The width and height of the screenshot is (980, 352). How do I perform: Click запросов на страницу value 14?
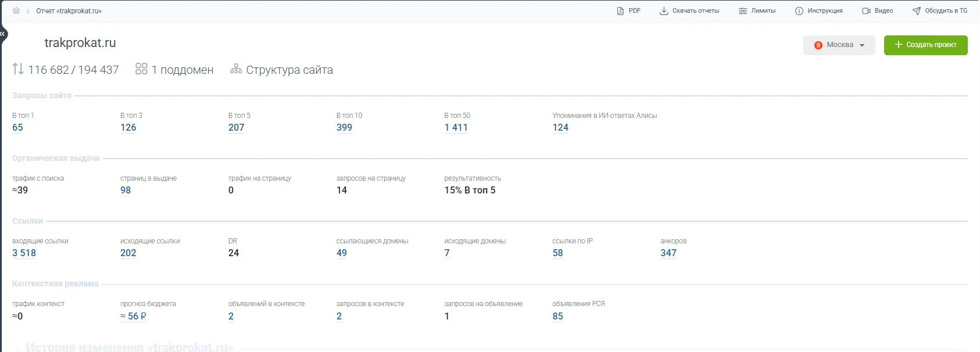(342, 190)
